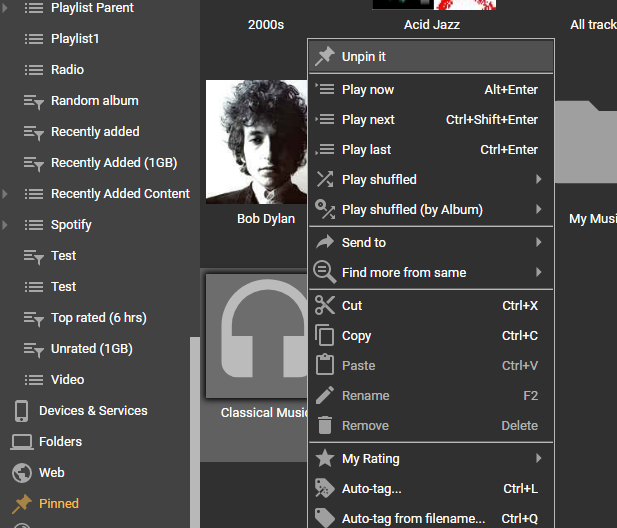Open the Pinned node in sidebar
This screenshot has width=617, height=528.
58,504
